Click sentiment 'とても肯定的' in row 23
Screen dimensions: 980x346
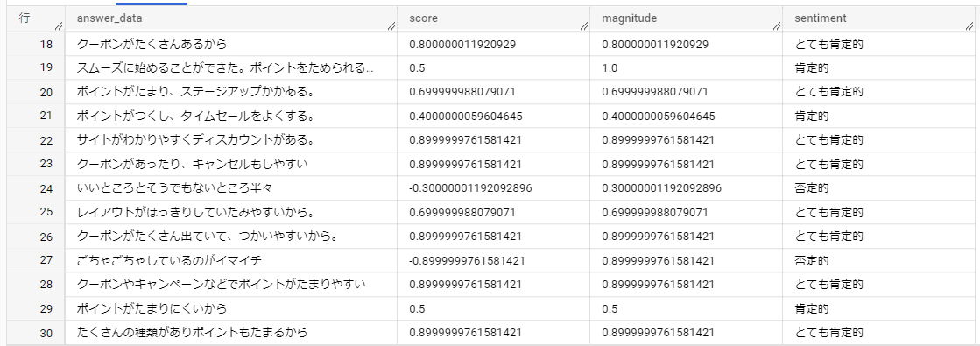828,164
